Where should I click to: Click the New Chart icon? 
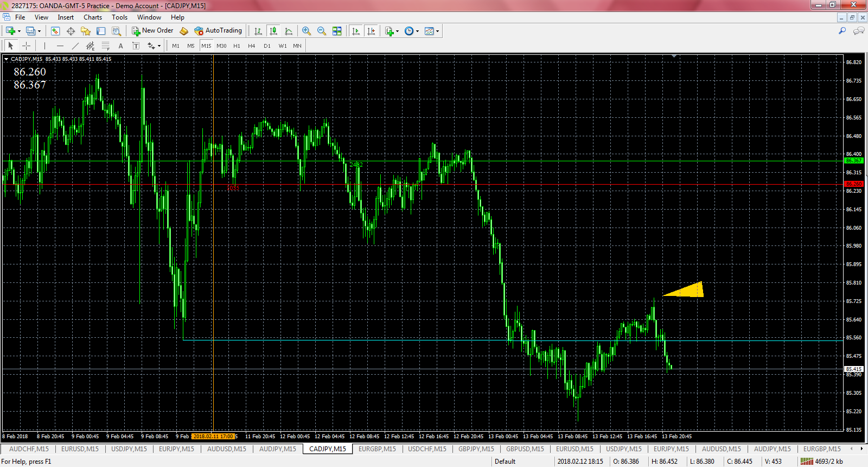coord(10,31)
